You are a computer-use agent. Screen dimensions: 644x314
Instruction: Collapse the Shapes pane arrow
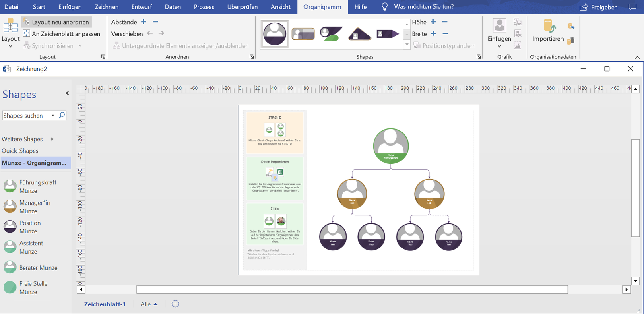click(67, 93)
